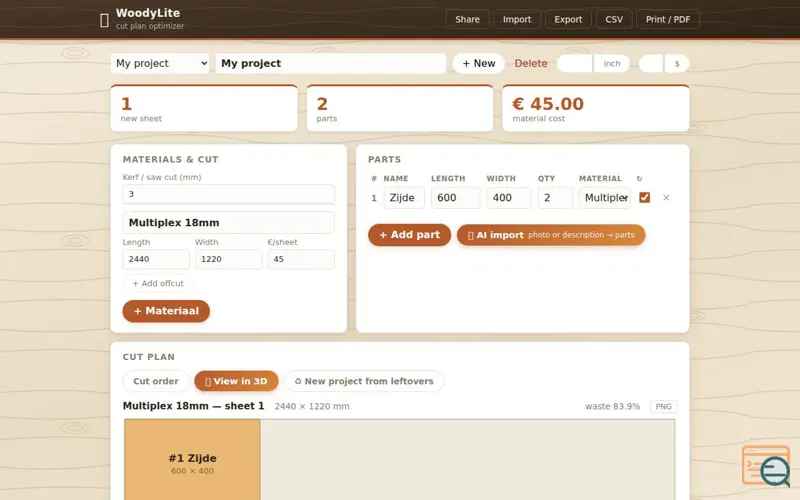Open the My project selector dropdown
This screenshot has height=500, width=800.
pos(160,63)
